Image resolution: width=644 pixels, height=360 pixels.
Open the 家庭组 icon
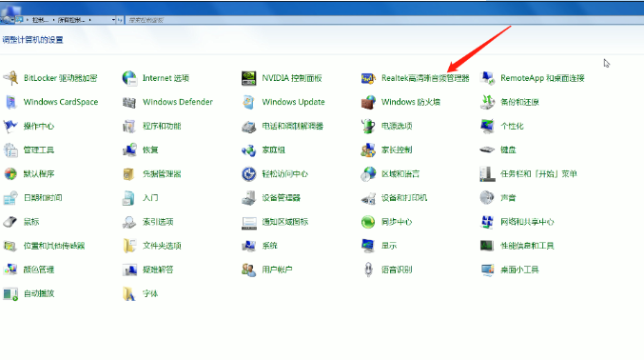coord(248,150)
